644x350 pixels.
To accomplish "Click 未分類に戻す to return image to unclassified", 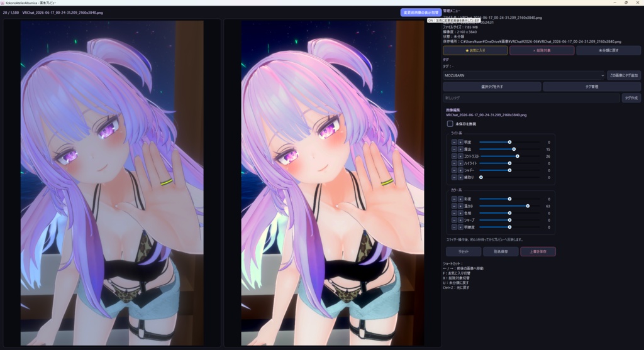I will pyautogui.click(x=608, y=50).
